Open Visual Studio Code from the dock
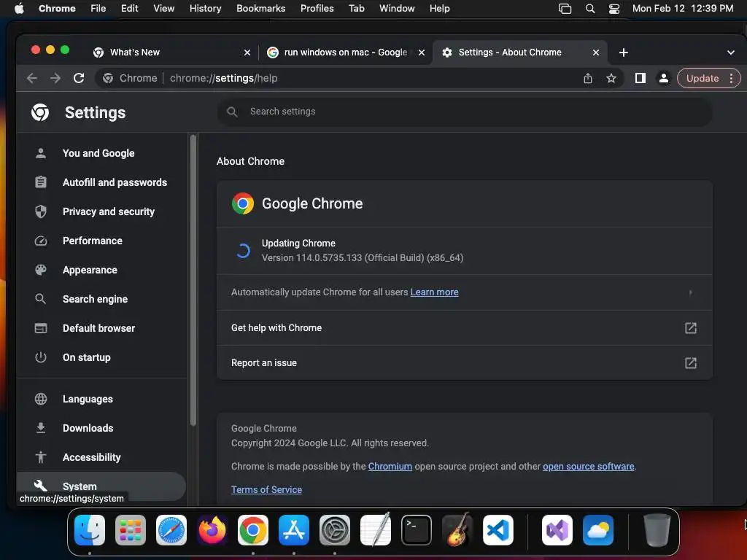747x560 pixels. click(x=498, y=530)
